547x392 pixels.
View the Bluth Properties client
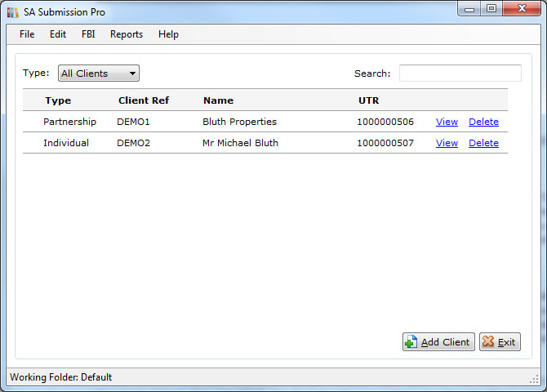click(x=447, y=122)
